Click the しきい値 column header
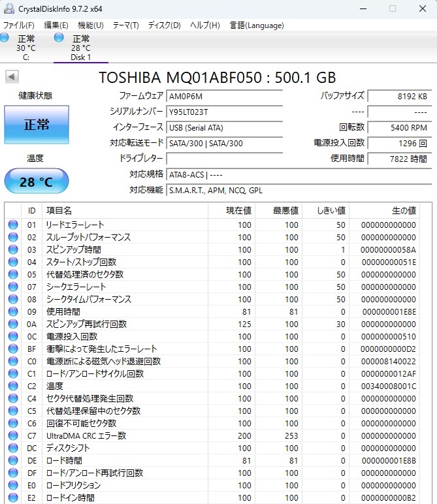Viewport: 437px width, 504px height. [x=326, y=210]
